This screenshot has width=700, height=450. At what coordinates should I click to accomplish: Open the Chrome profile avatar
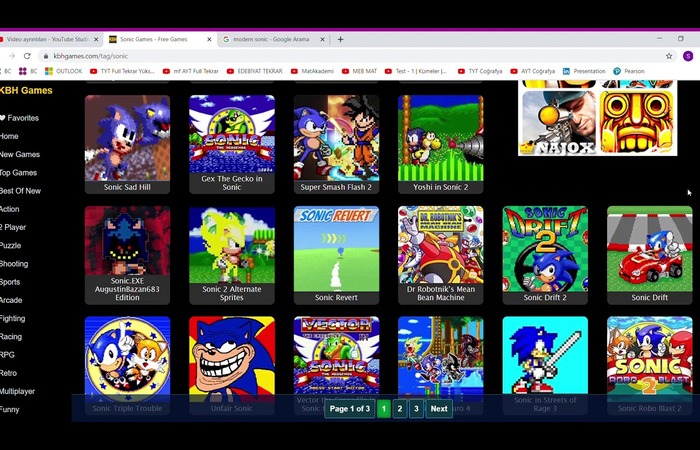click(x=688, y=56)
